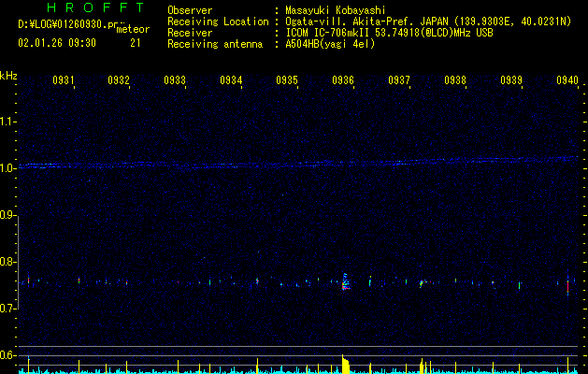Click the word meteor above the count
Screen dimensions: 588x374
[x=133, y=29]
